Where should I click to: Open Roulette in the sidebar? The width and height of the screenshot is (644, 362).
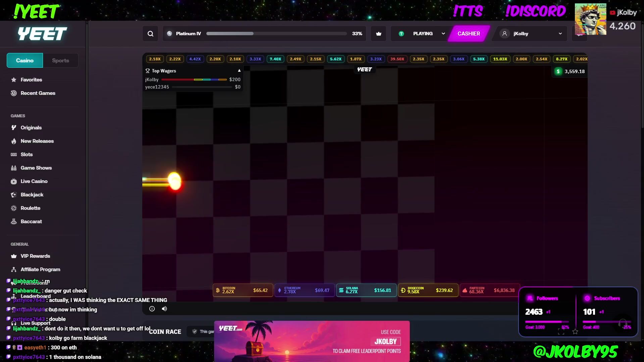click(30, 208)
